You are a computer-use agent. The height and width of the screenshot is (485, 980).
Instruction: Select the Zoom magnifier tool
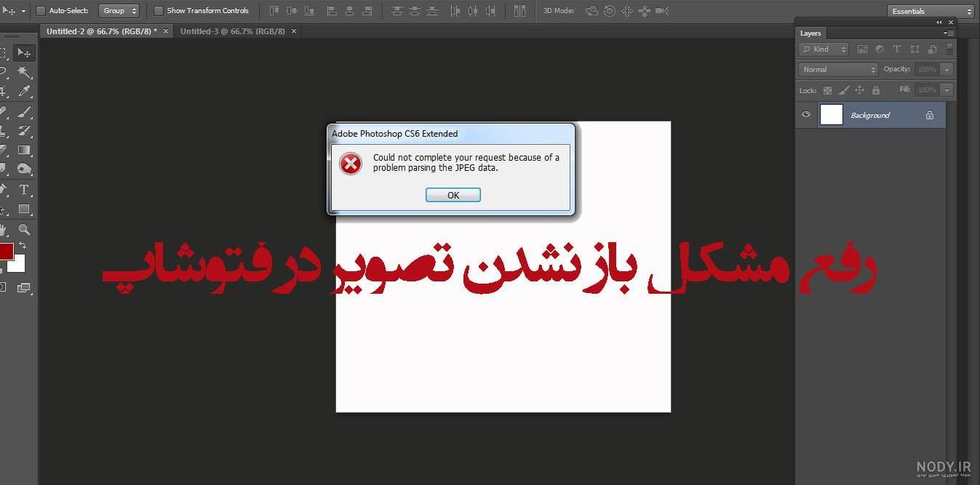tap(24, 229)
